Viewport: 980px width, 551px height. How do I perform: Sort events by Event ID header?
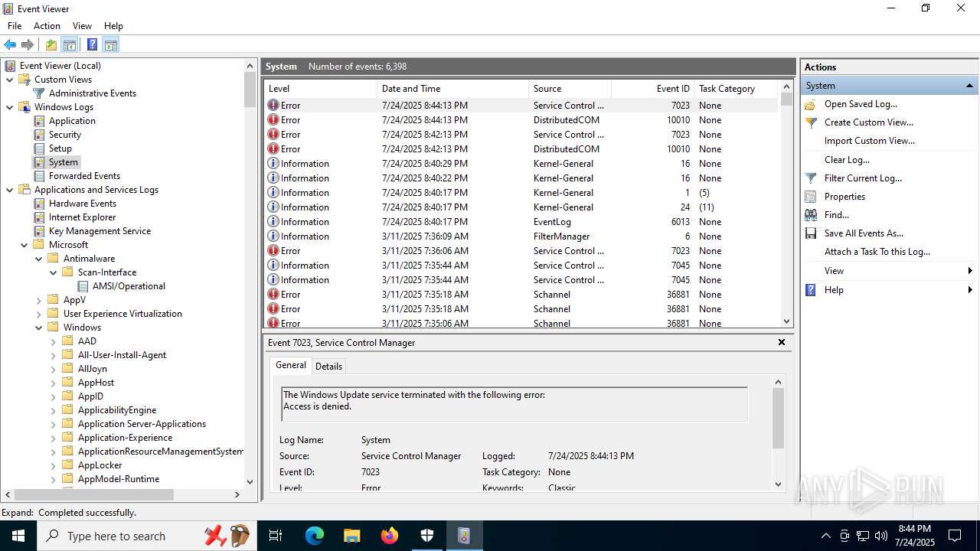coord(652,89)
